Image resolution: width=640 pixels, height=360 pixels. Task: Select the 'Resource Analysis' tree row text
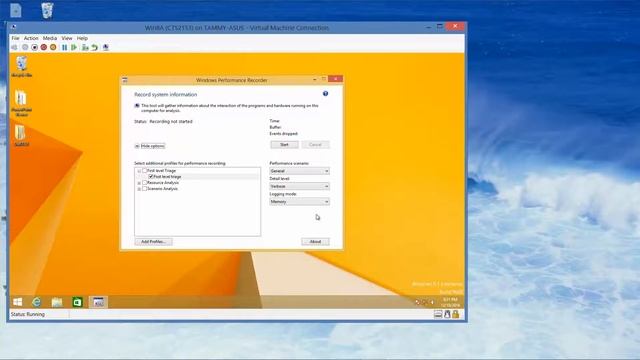163,183
